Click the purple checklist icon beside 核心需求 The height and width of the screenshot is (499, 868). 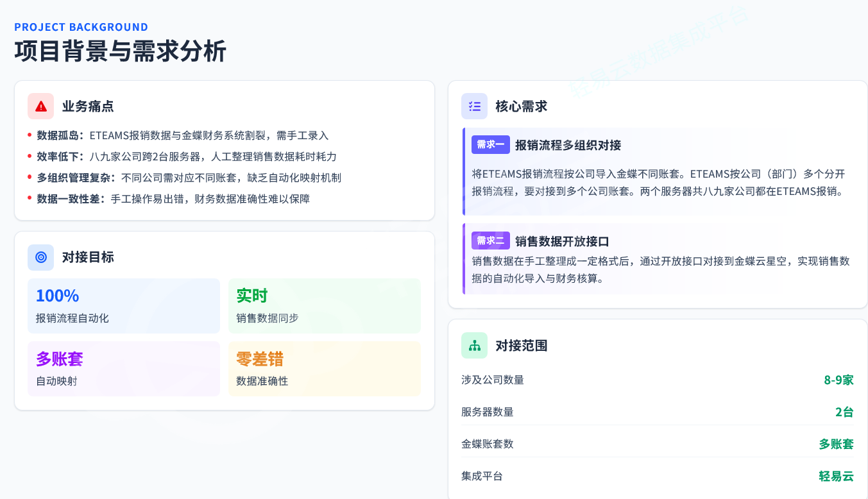point(475,106)
